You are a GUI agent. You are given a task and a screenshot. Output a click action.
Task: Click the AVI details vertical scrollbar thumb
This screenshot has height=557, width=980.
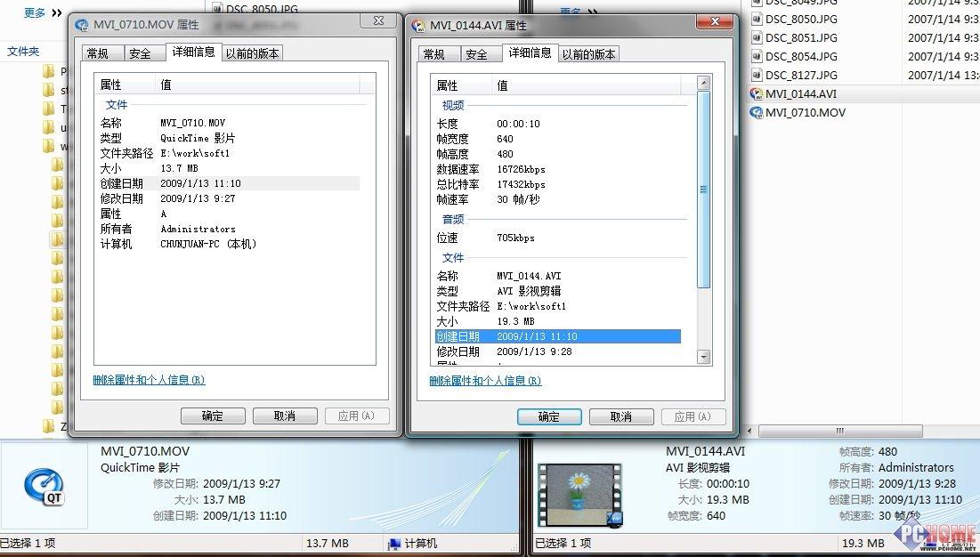click(x=704, y=190)
